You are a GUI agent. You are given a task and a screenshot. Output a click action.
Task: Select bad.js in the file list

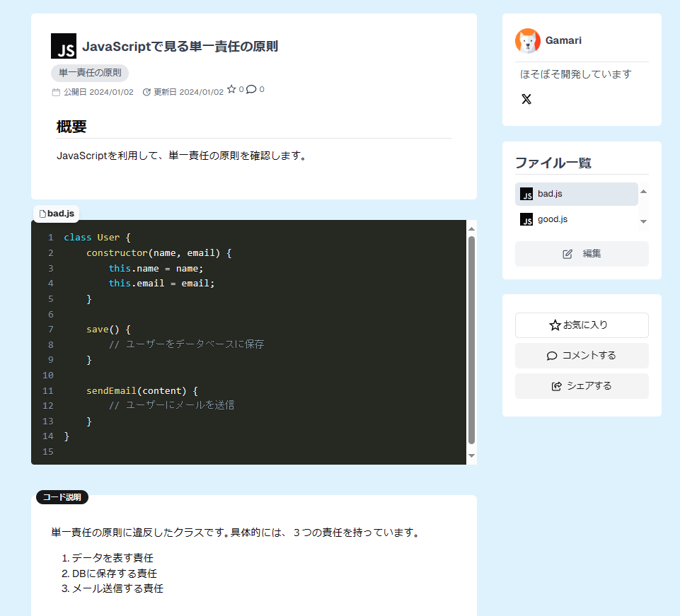click(576, 194)
